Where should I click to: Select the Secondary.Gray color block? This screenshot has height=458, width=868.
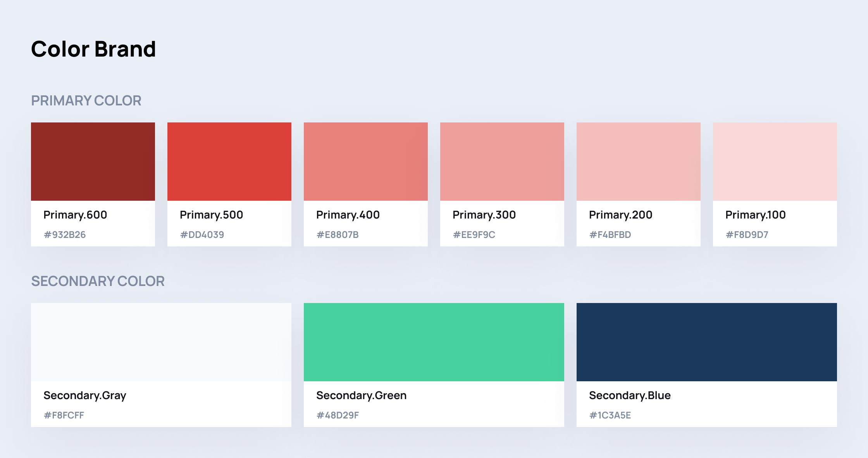click(x=161, y=342)
